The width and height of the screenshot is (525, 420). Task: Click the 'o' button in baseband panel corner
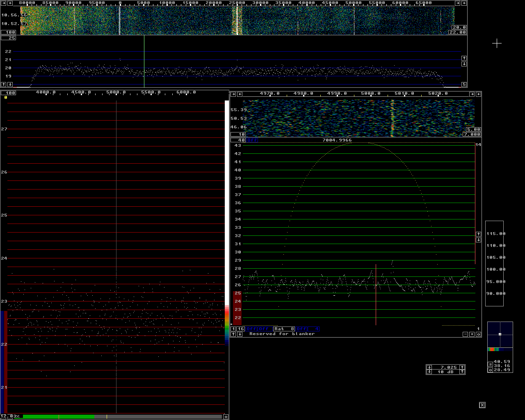pos(478,334)
